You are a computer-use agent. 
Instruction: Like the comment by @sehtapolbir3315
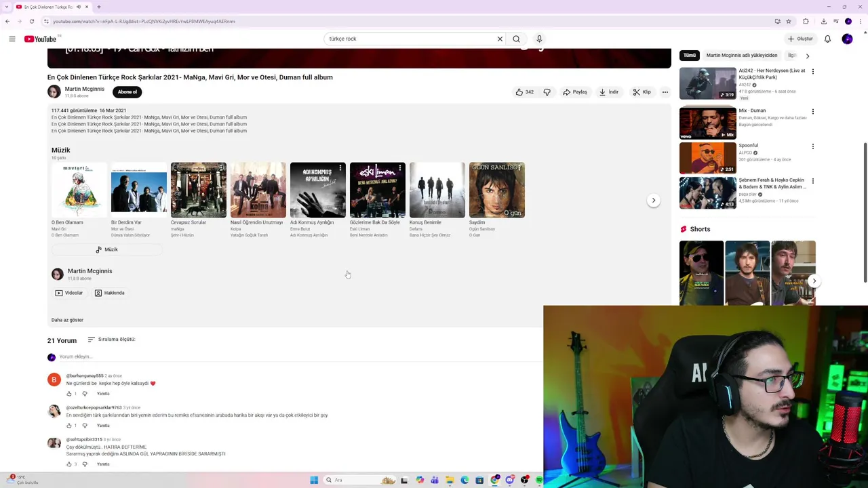(x=68, y=464)
